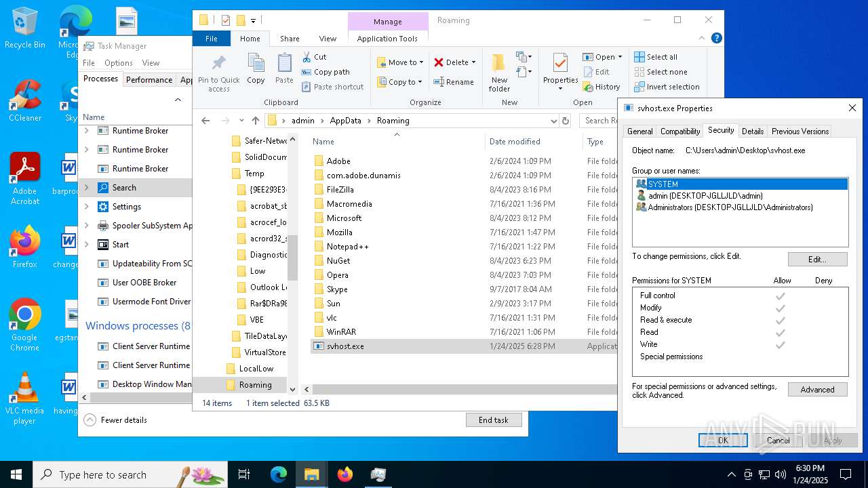The width and height of the screenshot is (868, 488).
Task: Expand Settings process in Task Manager
Action: (x=86, y=207)
